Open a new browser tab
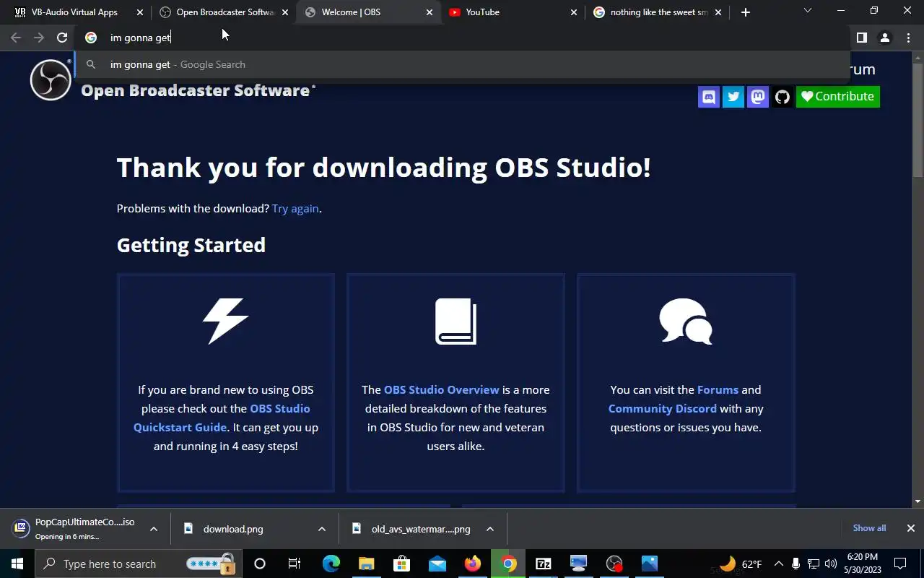The height and width of the screenshot is (578, 924). point(746,12)
